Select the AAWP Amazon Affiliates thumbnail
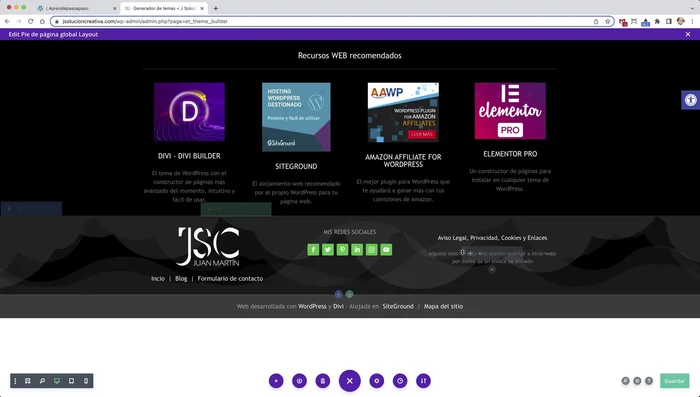This screenshot has width=700, height=397. [403, 112]
